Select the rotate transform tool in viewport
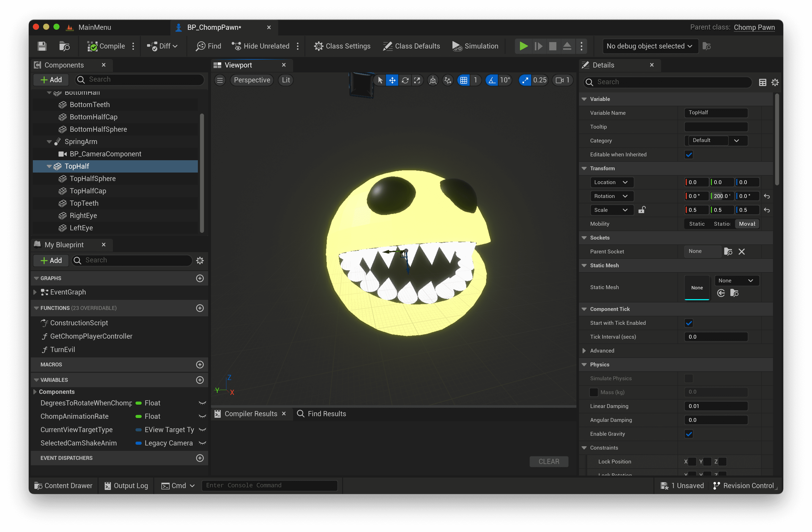 point(405,80)
